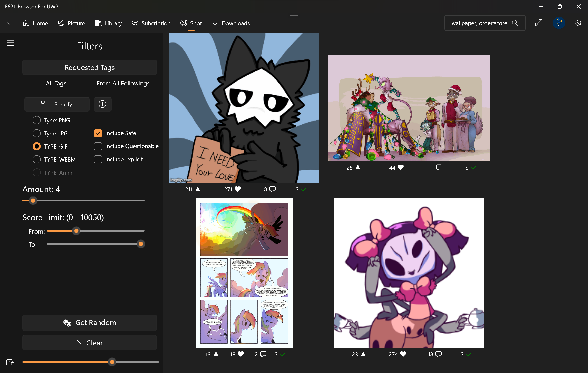588x373 pixels.
Task: Uncheck Include Safe checkbox
Action: (98, 133)
